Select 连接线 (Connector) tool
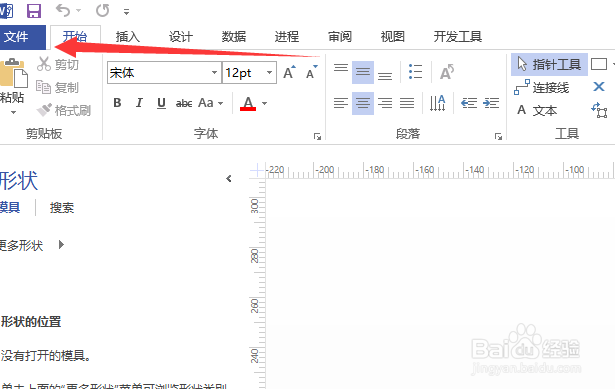 [x=542, y=87]
